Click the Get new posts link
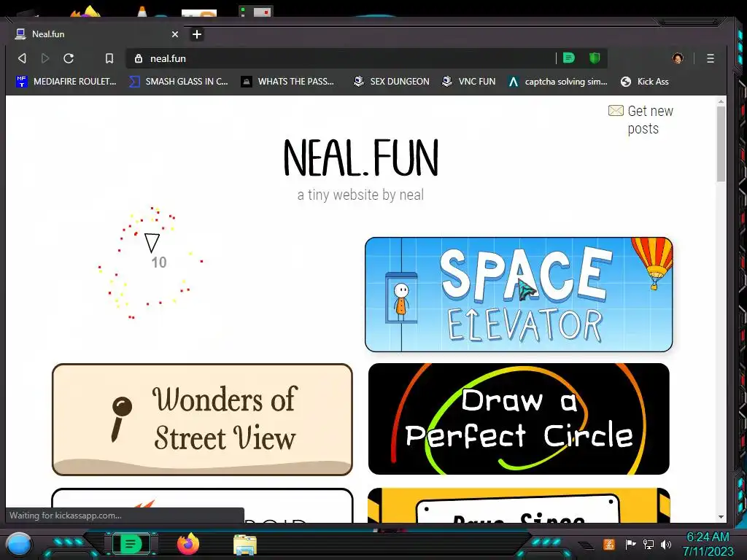 pos(650,120)
